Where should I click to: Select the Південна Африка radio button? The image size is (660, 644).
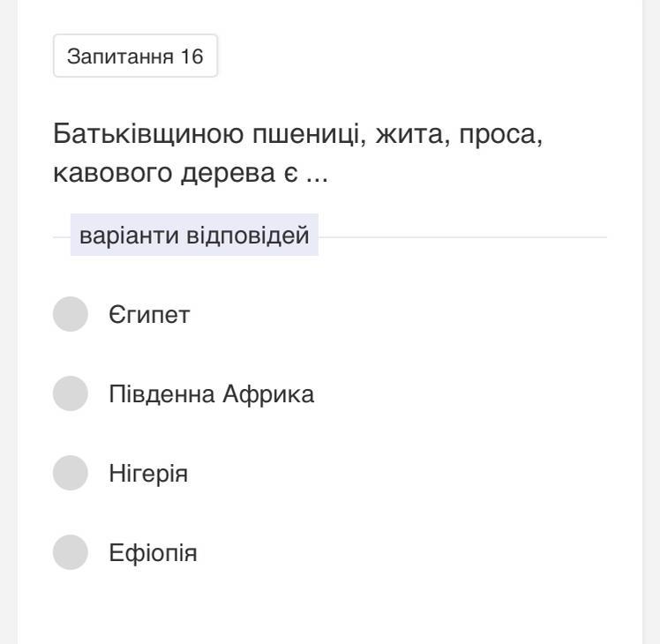71,394
